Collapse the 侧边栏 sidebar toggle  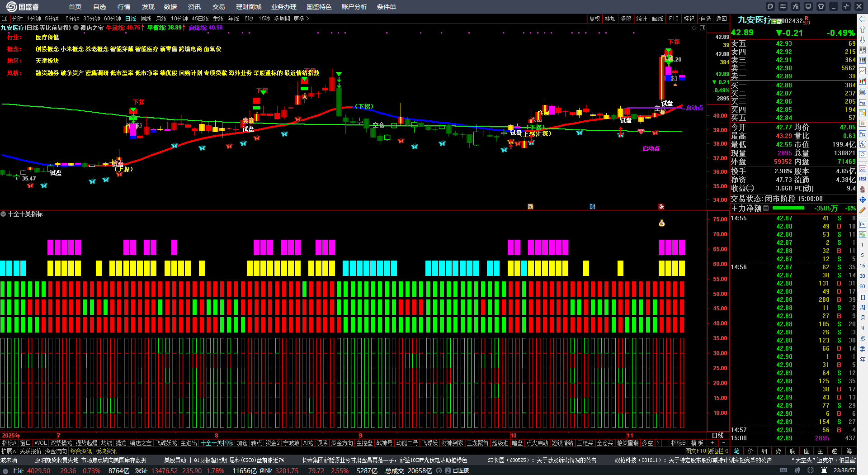(718, 451)
